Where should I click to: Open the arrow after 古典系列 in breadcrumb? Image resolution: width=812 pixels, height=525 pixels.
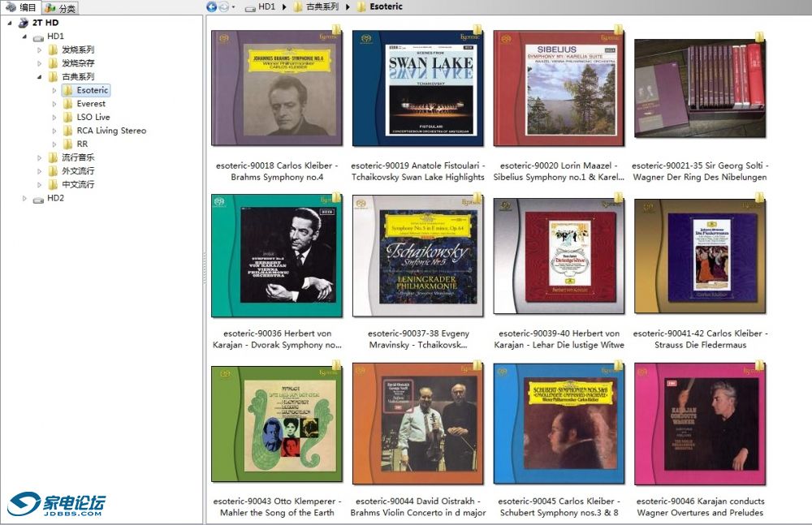(348, 7)
